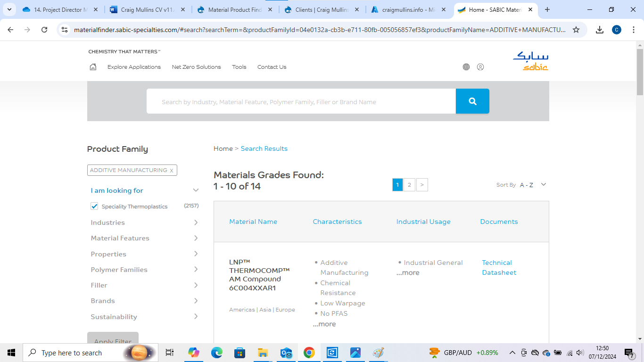Reload the page with refresh icon
Screen dimensions: 644x362
[x=44, y=30]
